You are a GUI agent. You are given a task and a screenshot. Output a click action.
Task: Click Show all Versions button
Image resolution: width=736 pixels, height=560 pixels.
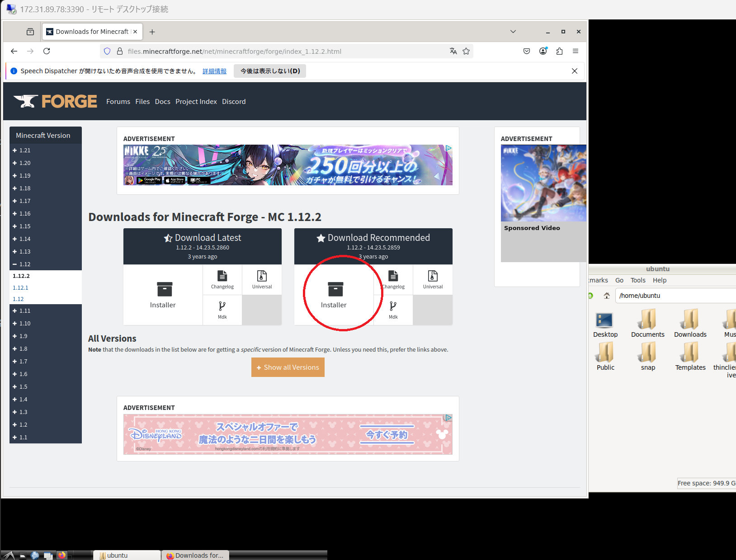click(288, 367)
